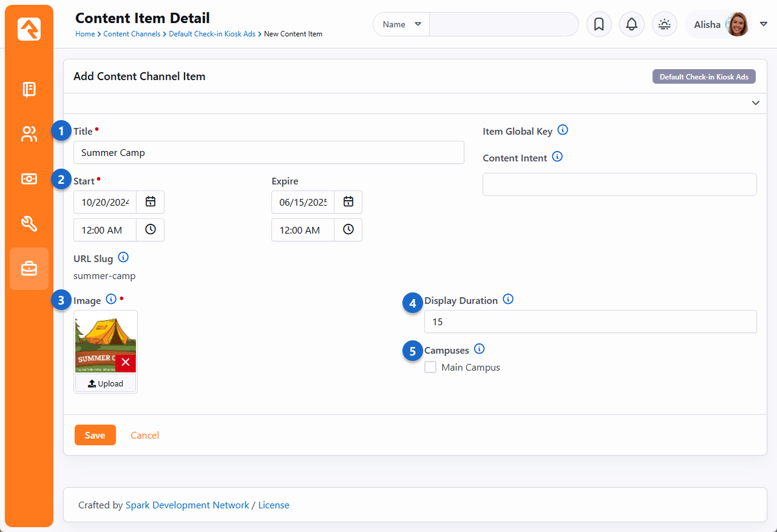Go to Content Channels breadcrumb

[x=132, y=34]
